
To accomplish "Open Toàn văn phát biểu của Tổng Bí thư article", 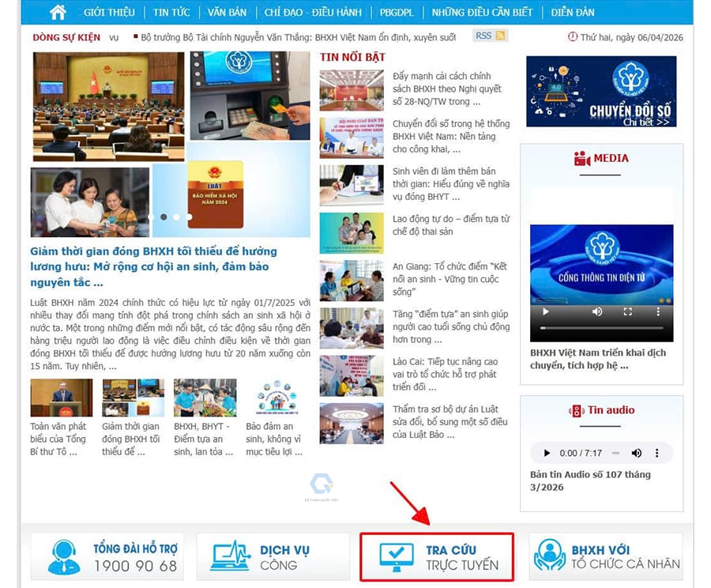I will (x=58, y=439).
